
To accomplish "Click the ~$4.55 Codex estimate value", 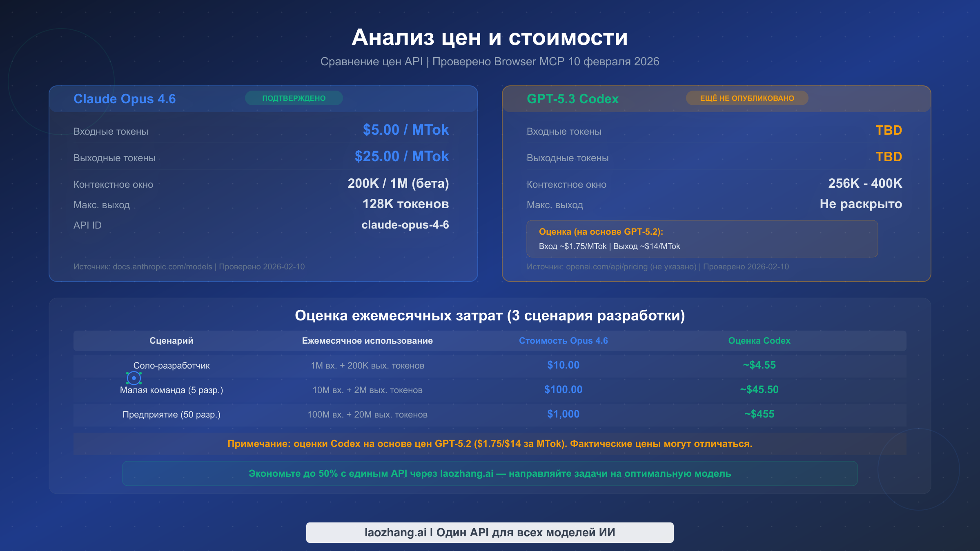I will click(x=759, y=365).
